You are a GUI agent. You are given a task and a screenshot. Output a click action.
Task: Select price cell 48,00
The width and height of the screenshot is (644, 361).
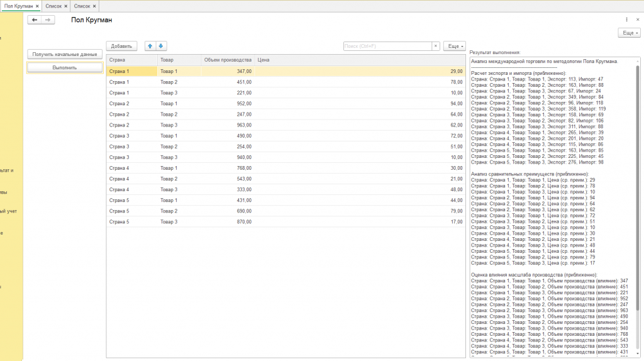(360, 189)
